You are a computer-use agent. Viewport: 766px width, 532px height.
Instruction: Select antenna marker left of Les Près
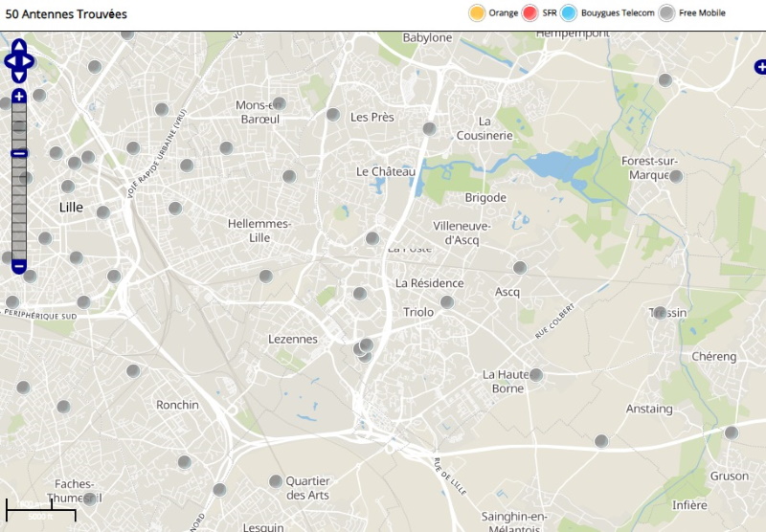point(333,115)
